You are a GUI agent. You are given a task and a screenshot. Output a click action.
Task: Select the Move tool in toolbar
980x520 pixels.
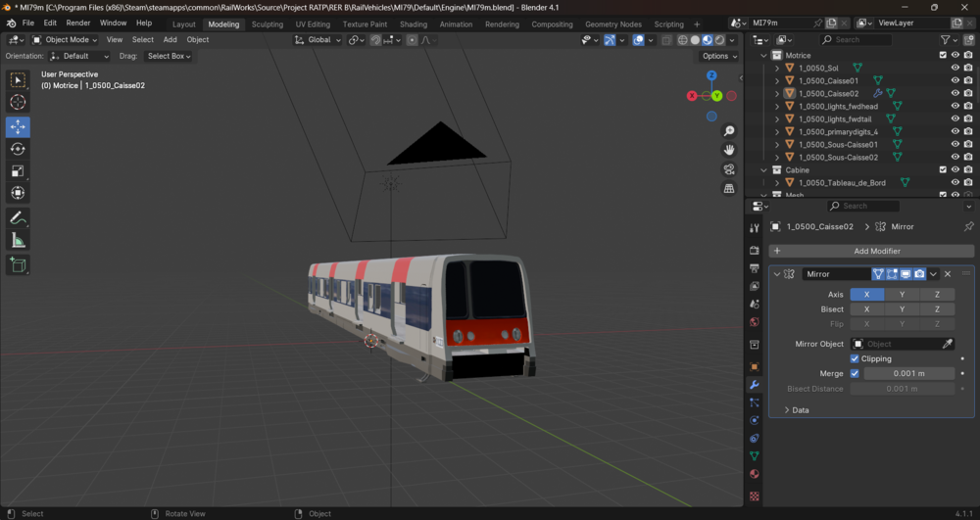coord(18,126)
